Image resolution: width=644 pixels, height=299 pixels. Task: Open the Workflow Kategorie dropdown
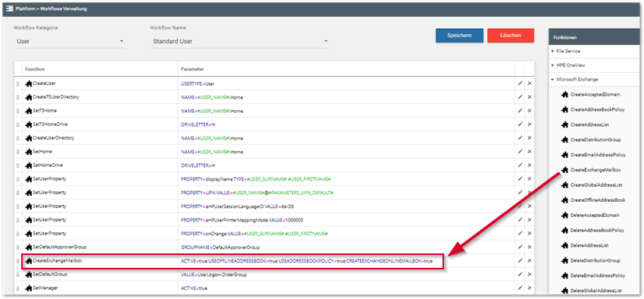point(70,42)
